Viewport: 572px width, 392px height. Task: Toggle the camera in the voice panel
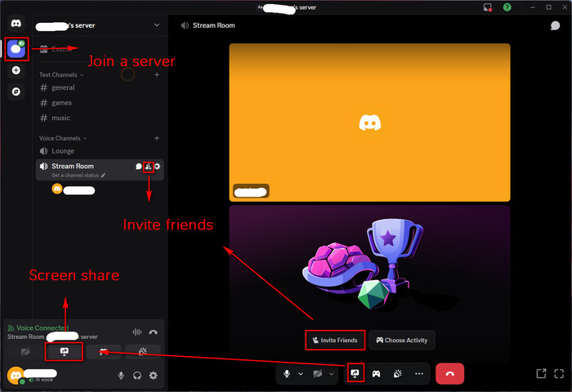tap(25, 352)
